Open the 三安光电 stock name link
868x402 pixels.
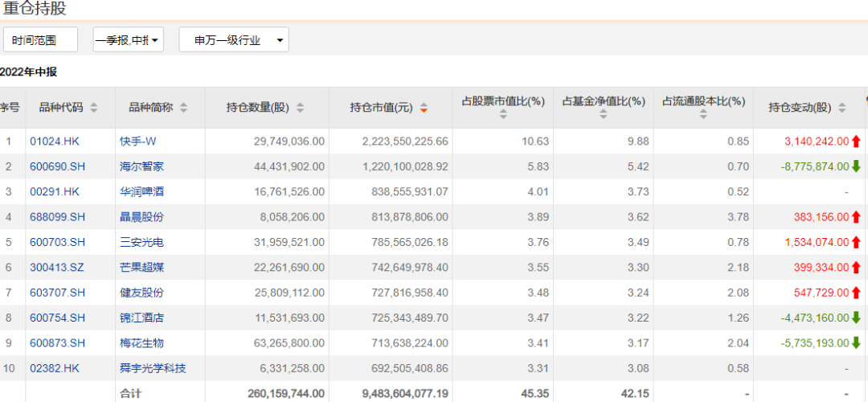141,242
